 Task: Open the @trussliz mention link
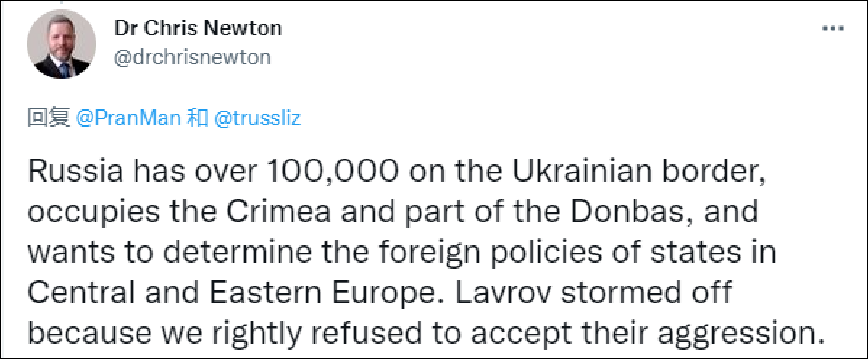[257, 118]
